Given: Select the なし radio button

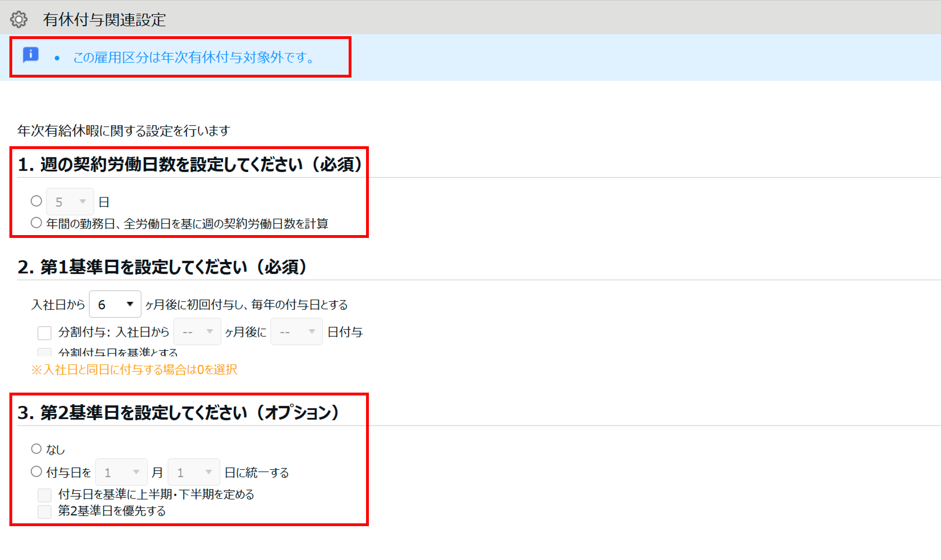Looking at the screenshot, I should pos(36,449).
